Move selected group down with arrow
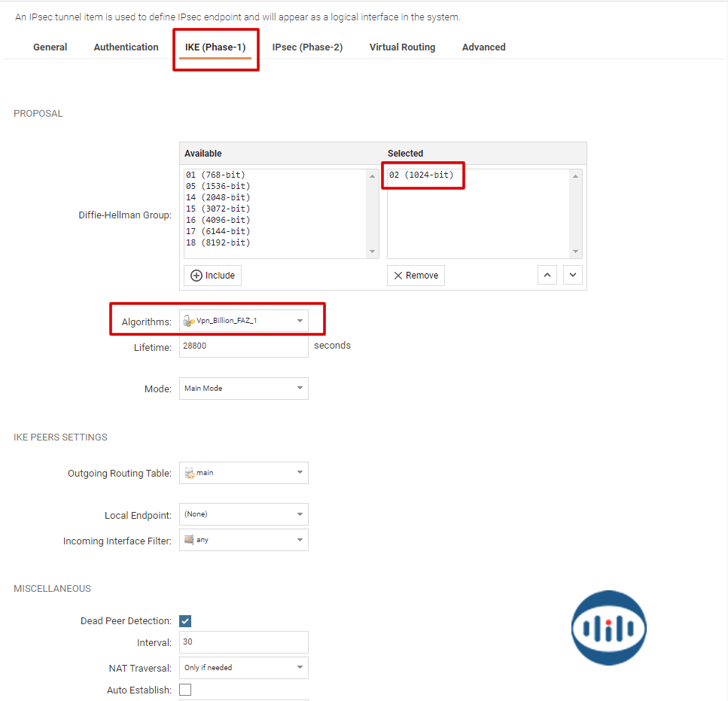728x701 pixels. tap(573, 276)
